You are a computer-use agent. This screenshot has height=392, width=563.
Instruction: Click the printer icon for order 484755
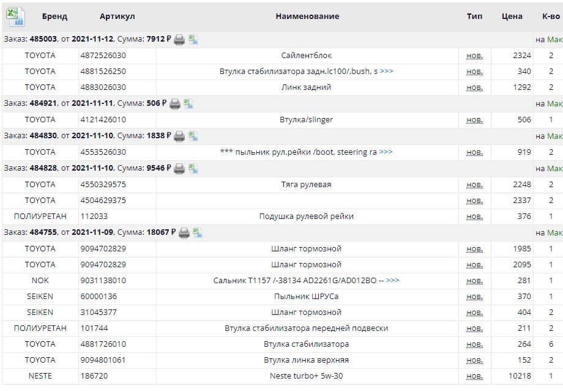[x=184, y=232]
